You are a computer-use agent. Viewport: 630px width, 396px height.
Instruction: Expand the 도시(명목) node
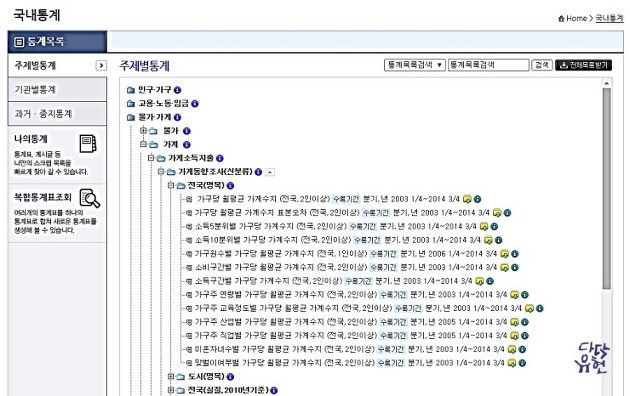click(171, 376)
